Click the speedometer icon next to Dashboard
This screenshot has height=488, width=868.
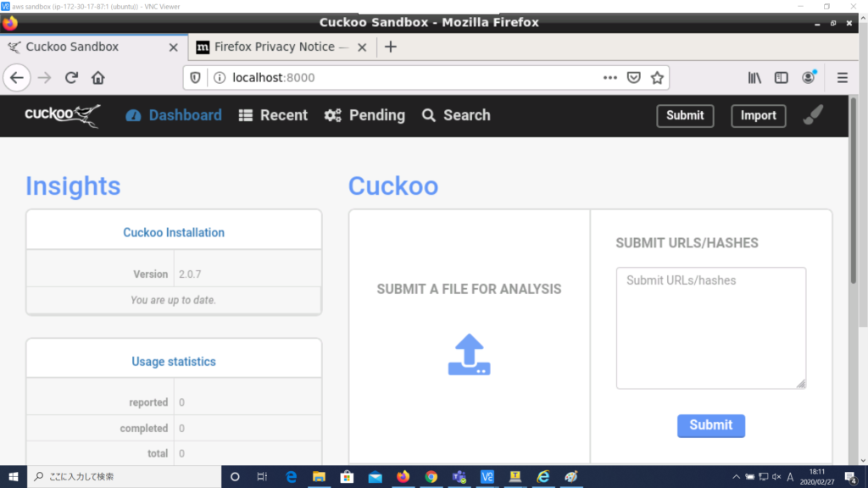pos(135,115)
